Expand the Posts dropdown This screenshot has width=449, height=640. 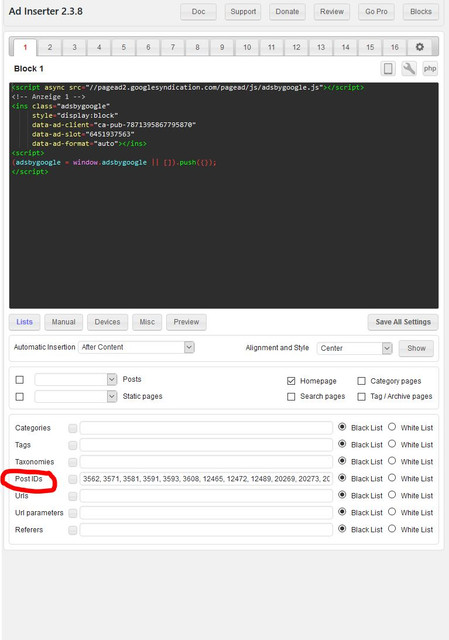point(76,380)
